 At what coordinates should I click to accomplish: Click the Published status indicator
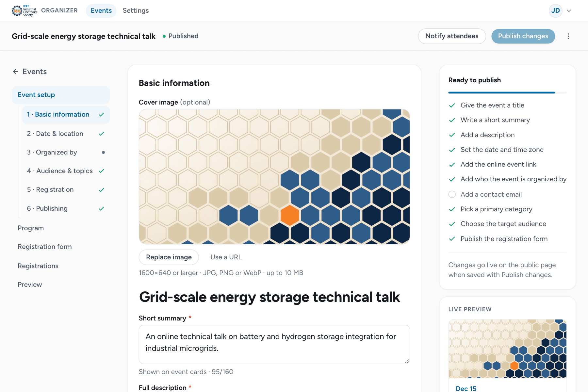coord(180,36)
